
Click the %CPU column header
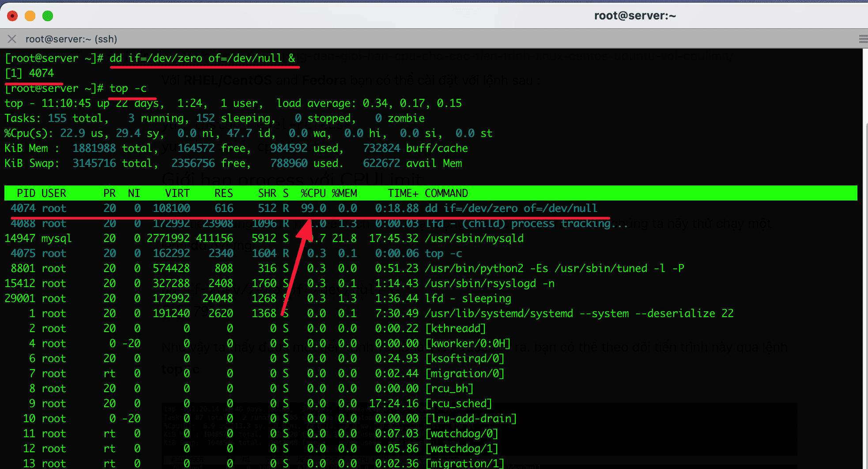click(313, 193)
